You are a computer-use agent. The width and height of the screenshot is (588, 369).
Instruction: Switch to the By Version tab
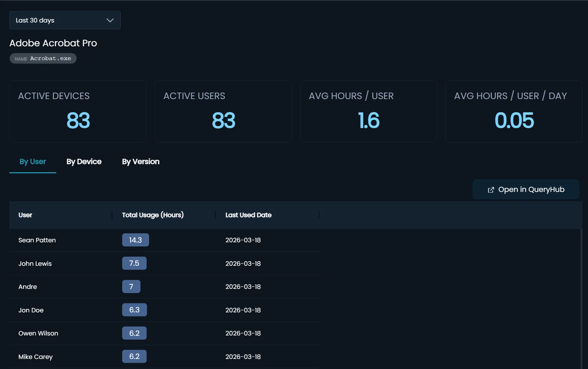coord(141,162)
